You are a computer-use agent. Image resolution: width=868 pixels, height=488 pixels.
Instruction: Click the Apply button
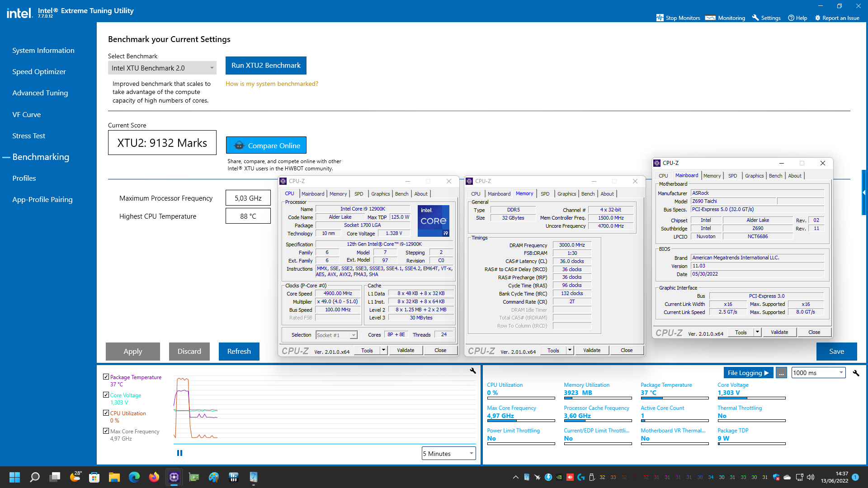pyautogui.click(x=133, y=352)
